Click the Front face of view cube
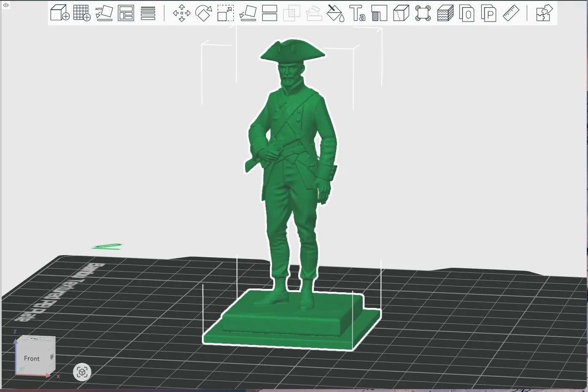Screen dimensions: 588x392 (32, 358)
